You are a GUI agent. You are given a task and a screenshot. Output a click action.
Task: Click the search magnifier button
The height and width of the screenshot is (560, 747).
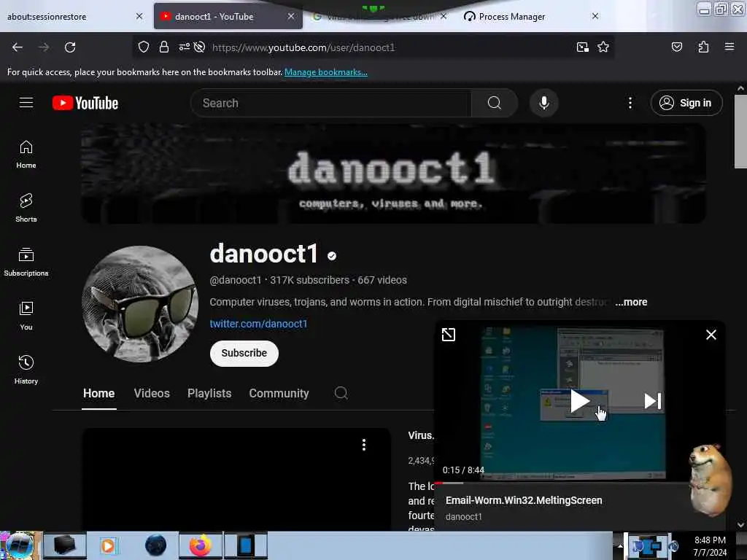tap(495, 103)
